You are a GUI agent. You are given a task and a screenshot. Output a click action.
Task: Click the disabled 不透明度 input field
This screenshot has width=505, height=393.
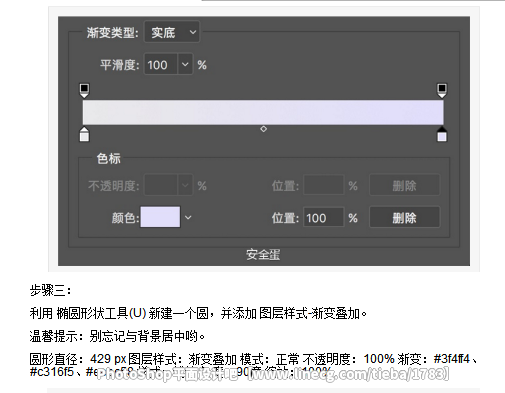pyautogui.click(x=161, y=185)
